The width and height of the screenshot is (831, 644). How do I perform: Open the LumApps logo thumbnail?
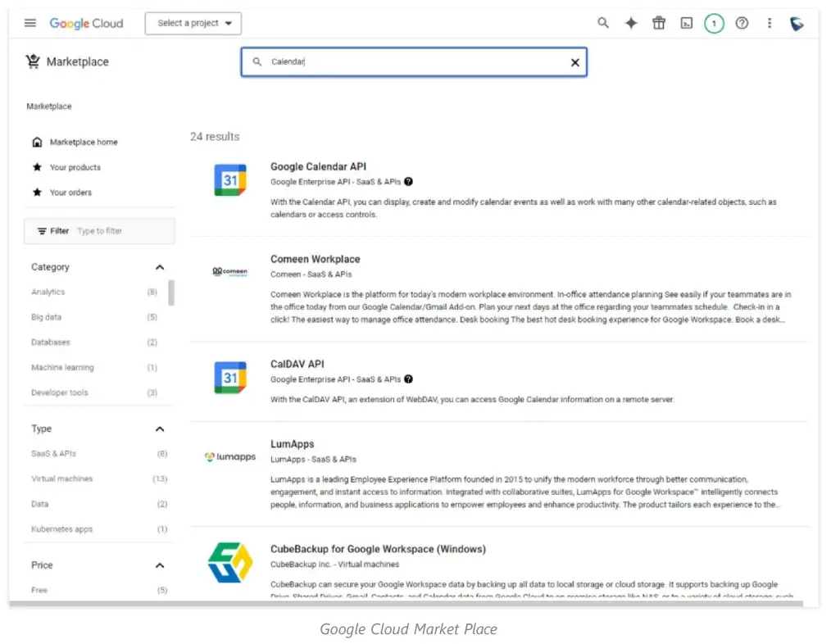[x=230, y=456]
